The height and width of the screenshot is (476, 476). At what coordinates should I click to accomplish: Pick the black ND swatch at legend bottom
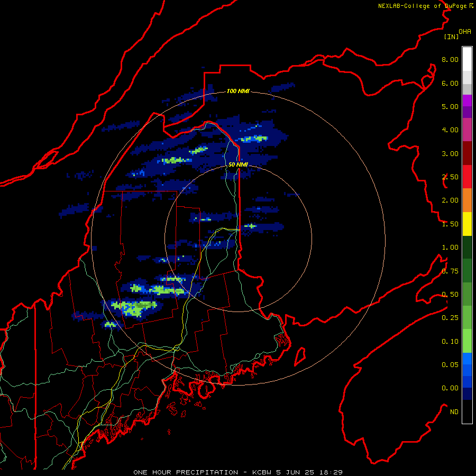467,411
